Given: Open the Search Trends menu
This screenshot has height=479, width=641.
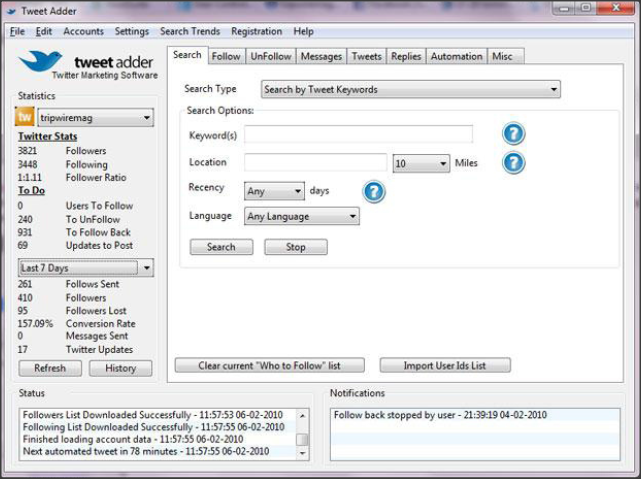Looking at the screenshot, I should (x=190, y=31).
